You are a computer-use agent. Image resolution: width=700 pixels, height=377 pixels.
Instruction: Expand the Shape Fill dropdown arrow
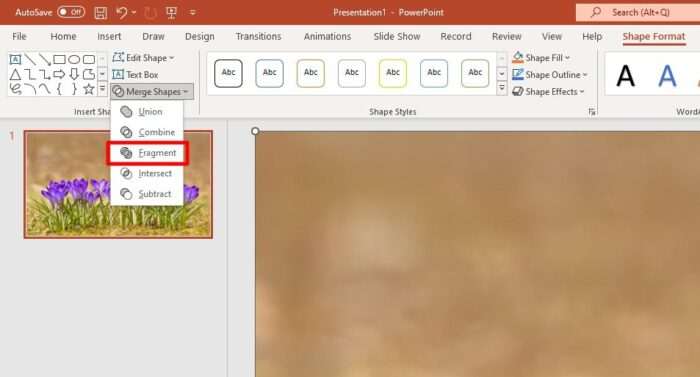pyautogui.click(x=567, y=58)
